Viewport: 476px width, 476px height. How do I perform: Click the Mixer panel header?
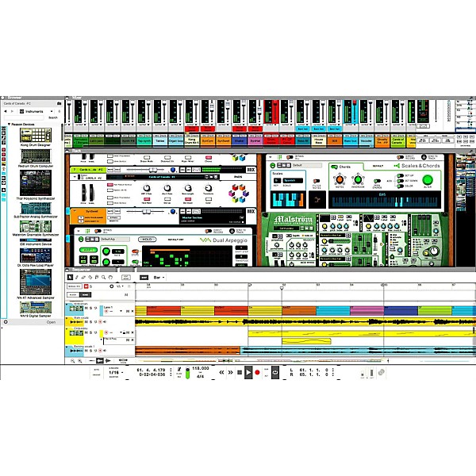(76, 98)
